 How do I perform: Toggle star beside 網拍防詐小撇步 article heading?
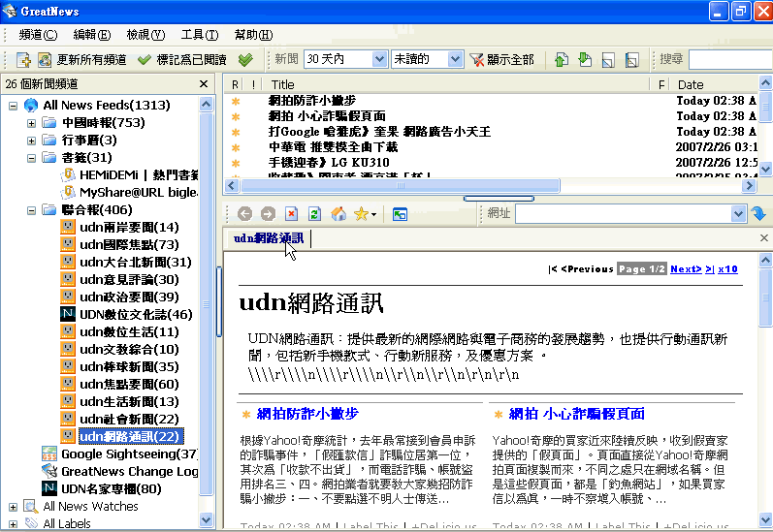(246, 415)
